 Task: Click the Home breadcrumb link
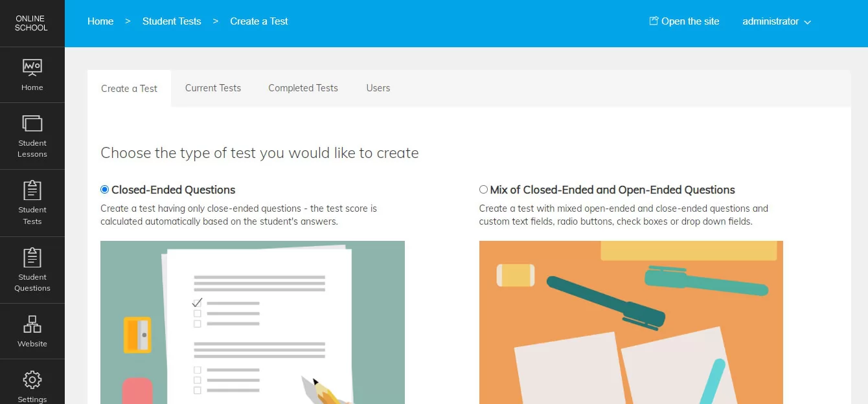100,21
